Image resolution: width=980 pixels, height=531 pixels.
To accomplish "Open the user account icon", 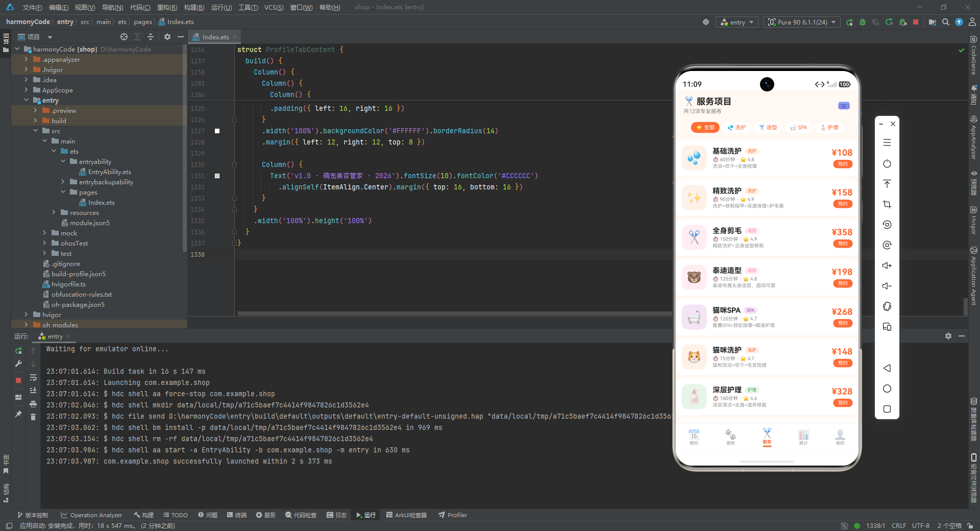I will [x=972, y=22].
